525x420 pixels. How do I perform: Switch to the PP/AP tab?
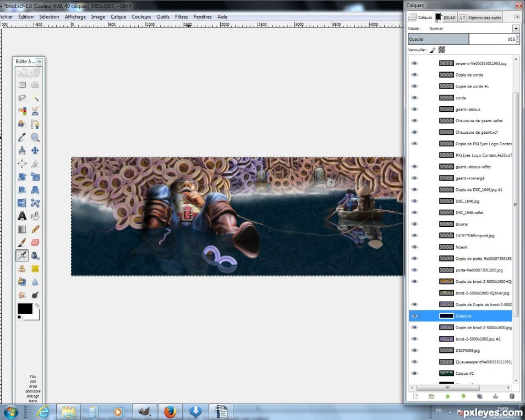pos(446,18)
